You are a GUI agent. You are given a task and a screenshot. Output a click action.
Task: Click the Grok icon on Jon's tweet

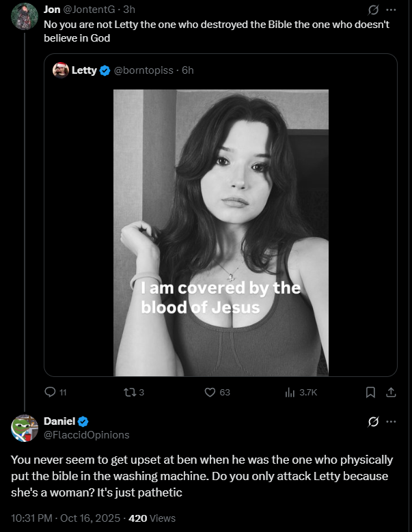(374, 11)
